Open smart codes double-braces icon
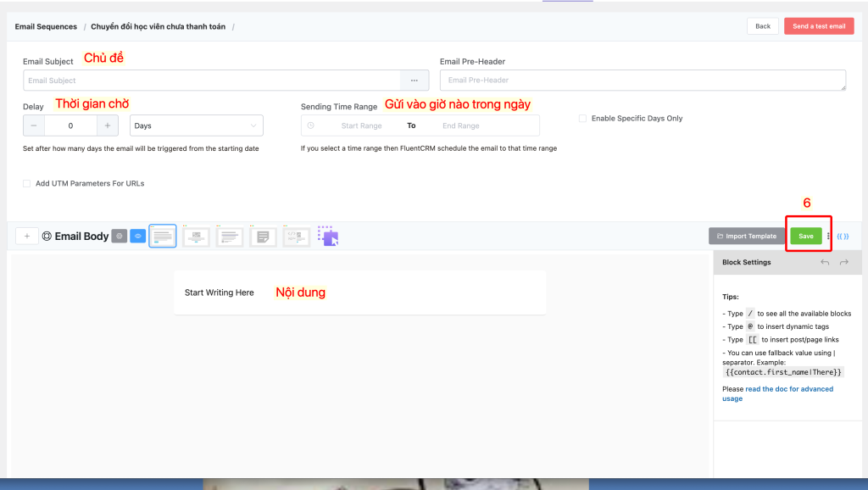868x490 pixels. tap(843, 237)
